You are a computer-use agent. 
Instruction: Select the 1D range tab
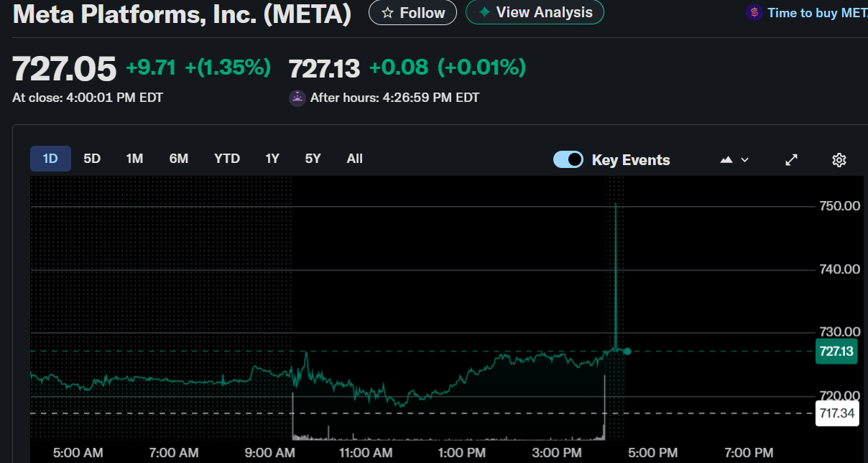50,159
